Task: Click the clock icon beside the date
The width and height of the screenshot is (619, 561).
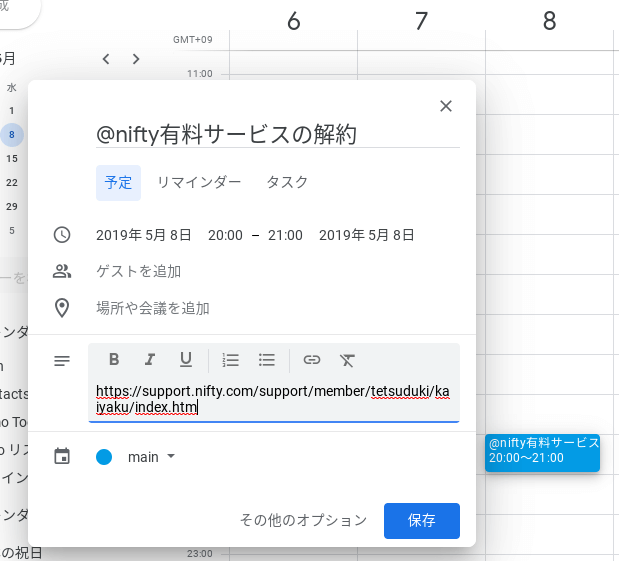Action: [x=62, y=235]
